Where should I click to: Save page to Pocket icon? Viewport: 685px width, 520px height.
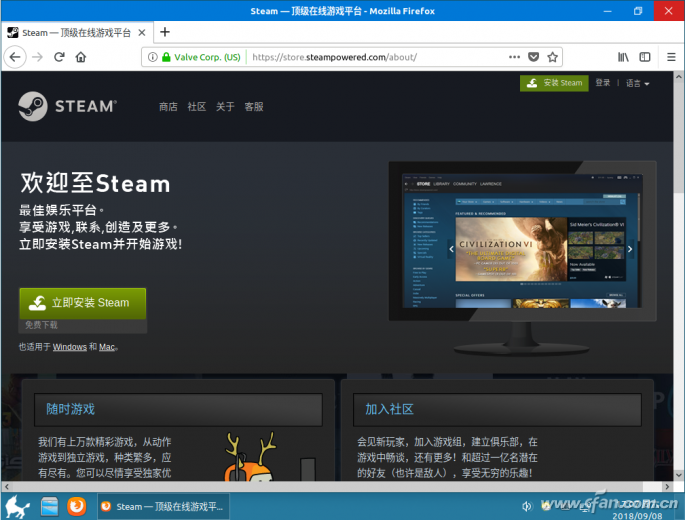click(533, 57)
